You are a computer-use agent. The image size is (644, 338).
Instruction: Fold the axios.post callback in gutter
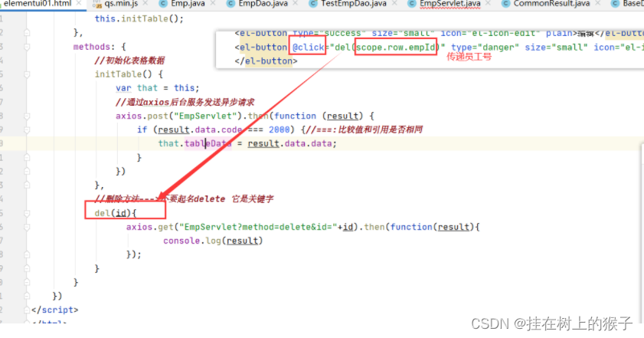(27, 116)
